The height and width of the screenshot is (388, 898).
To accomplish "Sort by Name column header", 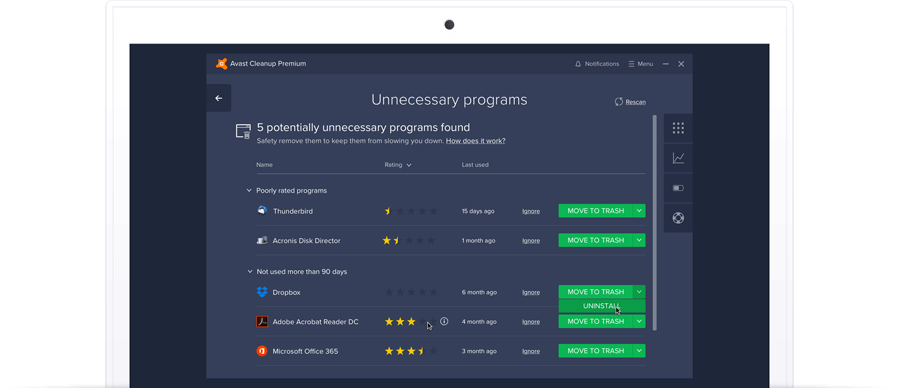I will point(264,165).
